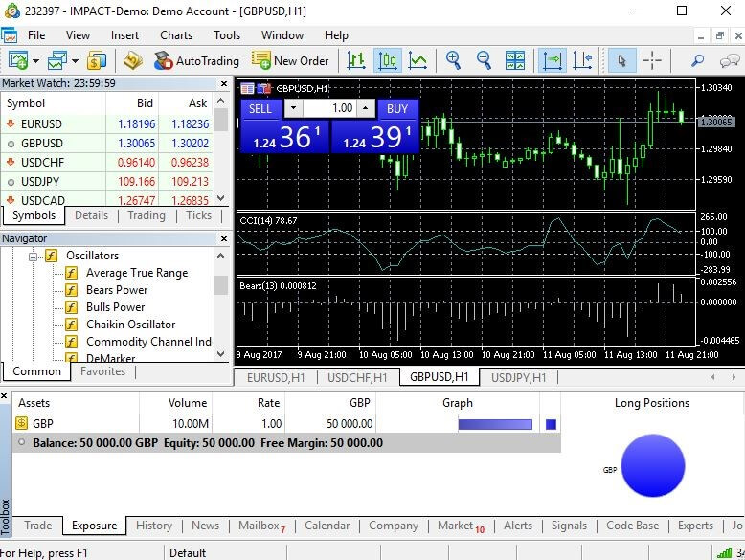Select the EURUSD row in Market Watch
Image resolution: width=745 pixels, height=560 pixels.
(107, 124)
